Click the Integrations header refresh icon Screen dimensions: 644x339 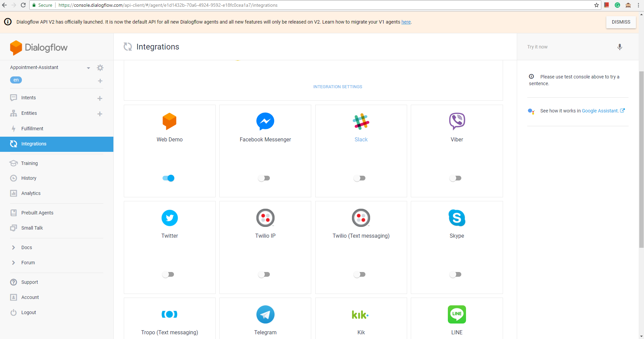point(128,47)
